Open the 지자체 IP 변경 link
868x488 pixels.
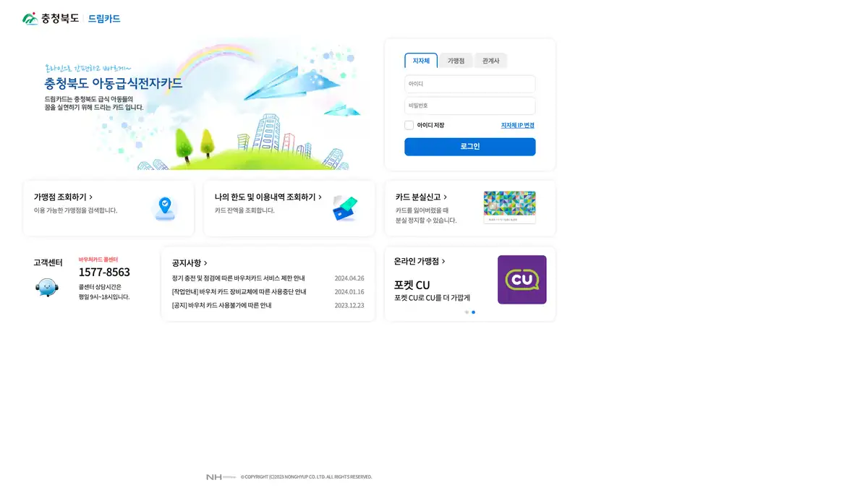point(517,125)
